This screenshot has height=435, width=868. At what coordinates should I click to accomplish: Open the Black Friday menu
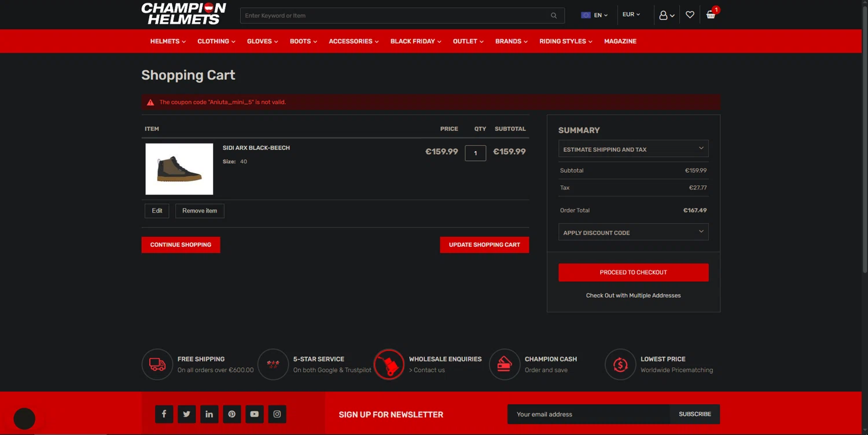tap(415, 41)
